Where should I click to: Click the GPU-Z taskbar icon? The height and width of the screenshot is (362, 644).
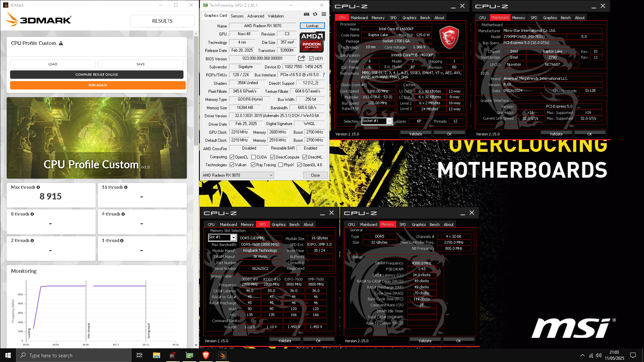tap(190, 355)
